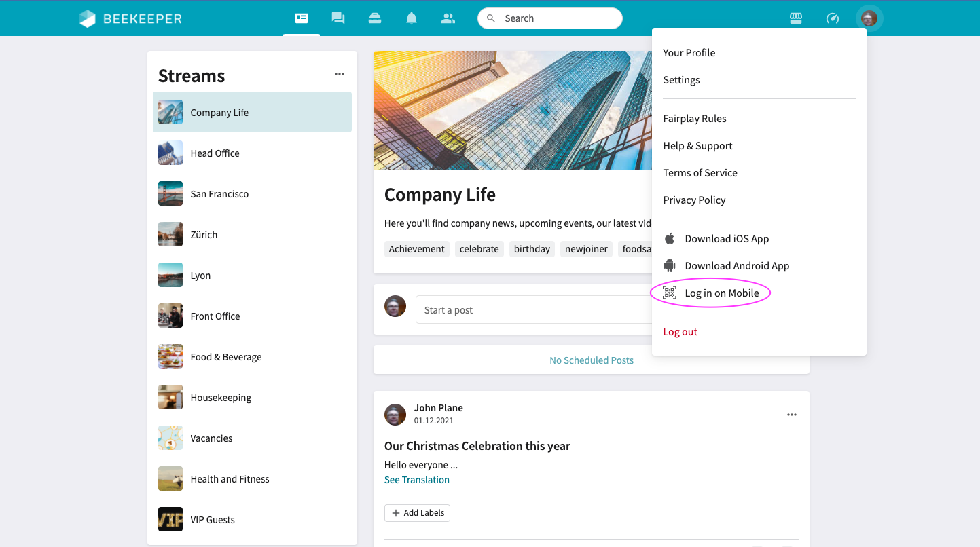Click post title Our Christmas Celebration this year
The height and width of the screenshot is (547, 980).
point(477,446)
